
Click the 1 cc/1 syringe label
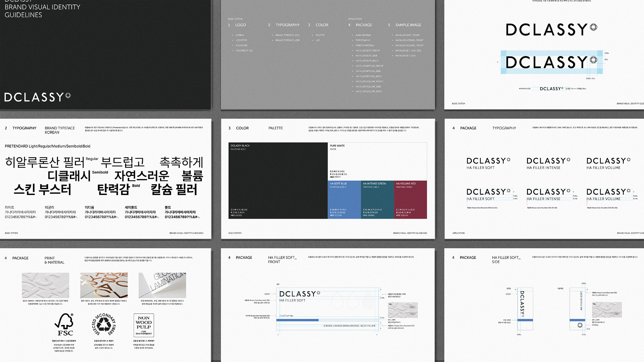click(x=286, y=316)
